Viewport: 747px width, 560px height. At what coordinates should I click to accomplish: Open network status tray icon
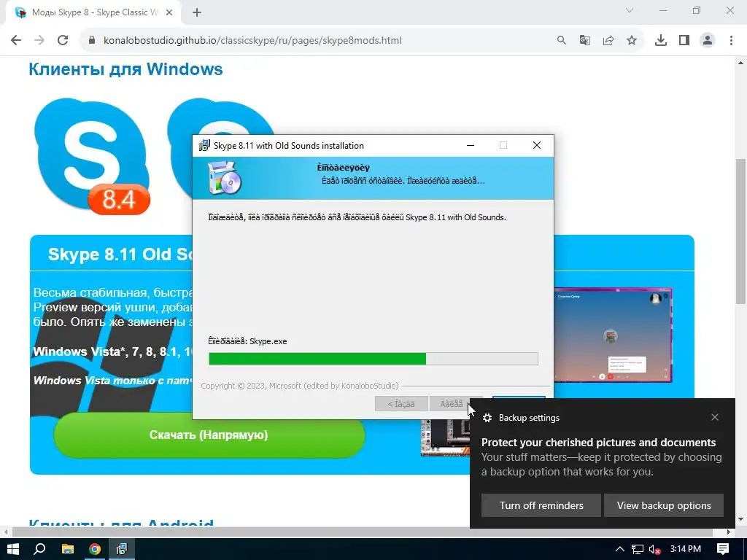point(638,549)
